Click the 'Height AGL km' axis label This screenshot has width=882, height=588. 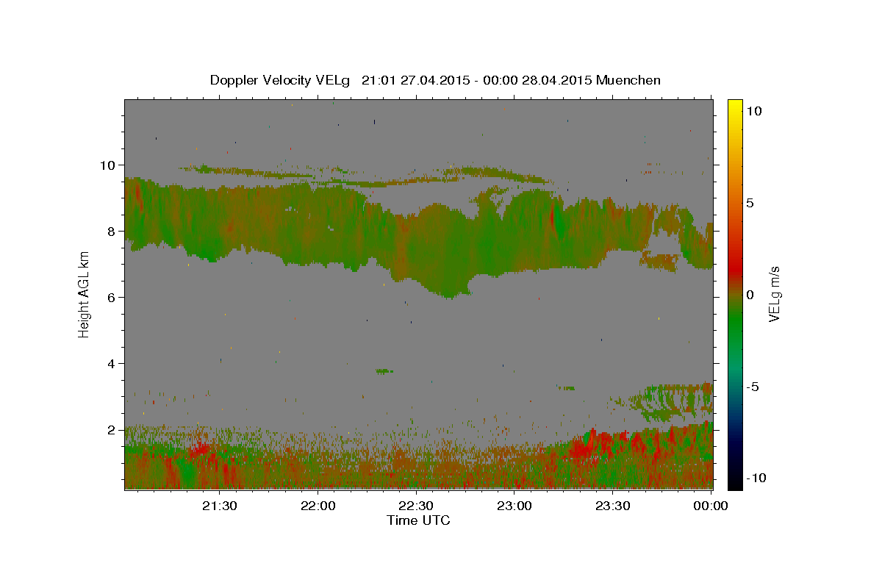(85, 294)
